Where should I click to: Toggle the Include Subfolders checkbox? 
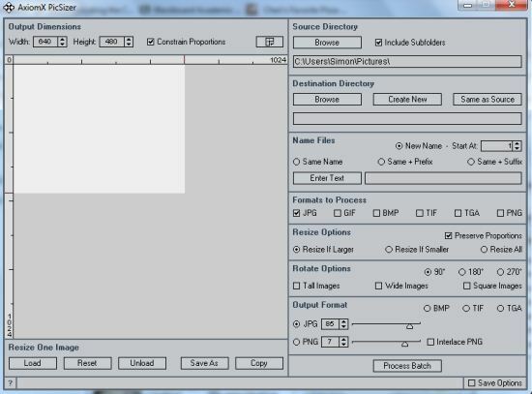[378, 43]
